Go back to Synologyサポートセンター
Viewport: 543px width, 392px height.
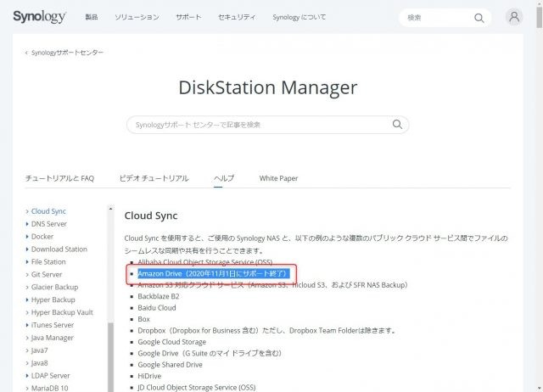click(67, 53)
